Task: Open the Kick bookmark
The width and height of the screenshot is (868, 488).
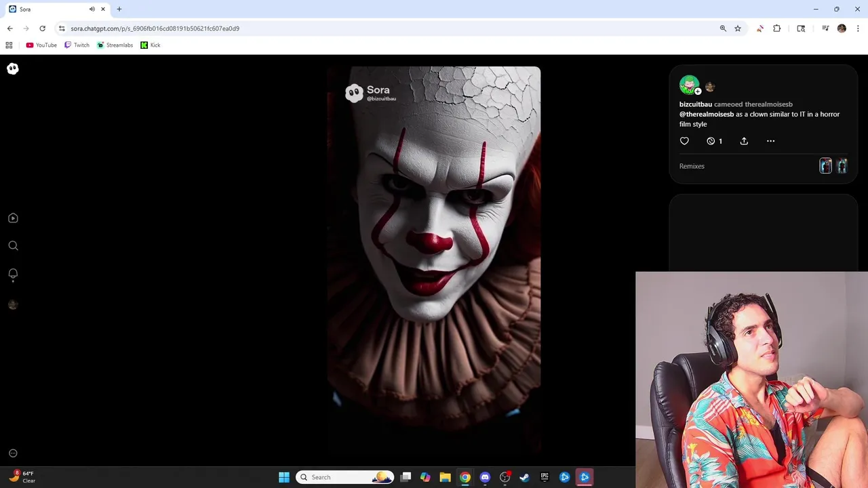Action: click(151, 45)
